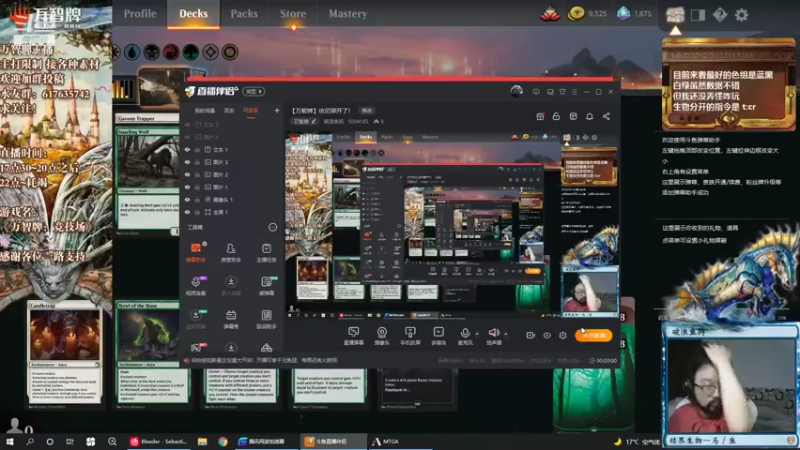This screenshot has height=450, width=800.
Task: Open Windows Start menu
Action: click(10, 441)
